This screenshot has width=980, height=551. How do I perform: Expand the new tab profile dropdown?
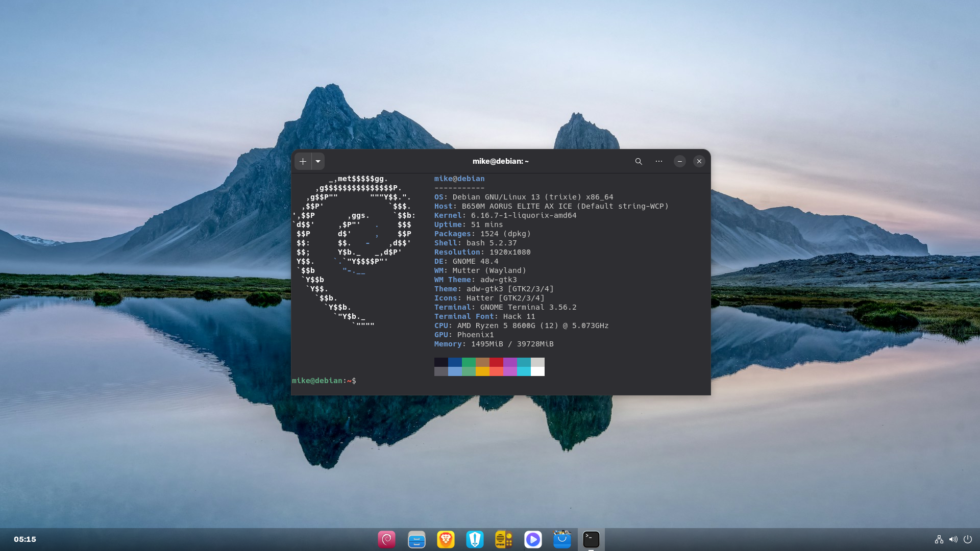tap(318, 161)
